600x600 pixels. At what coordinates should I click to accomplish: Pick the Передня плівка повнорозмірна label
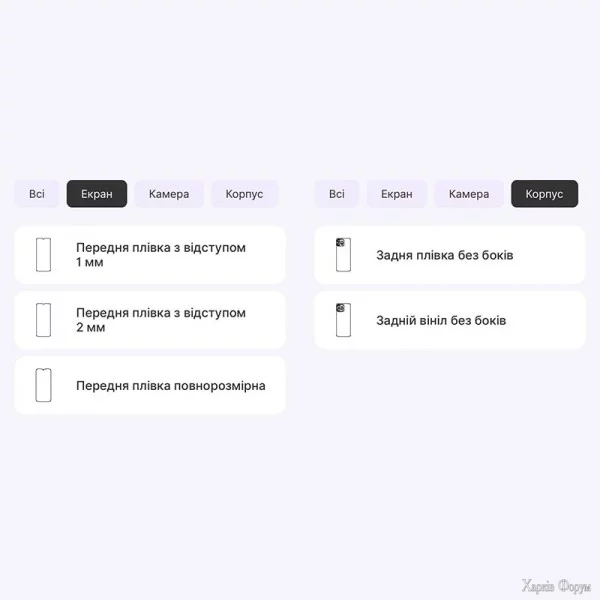(x=170, y=385)
